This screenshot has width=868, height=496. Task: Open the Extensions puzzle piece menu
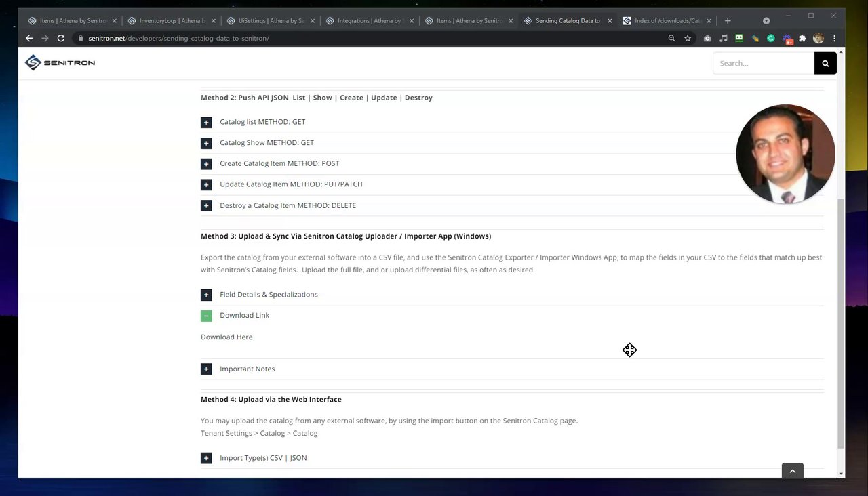tap(803, 39)
